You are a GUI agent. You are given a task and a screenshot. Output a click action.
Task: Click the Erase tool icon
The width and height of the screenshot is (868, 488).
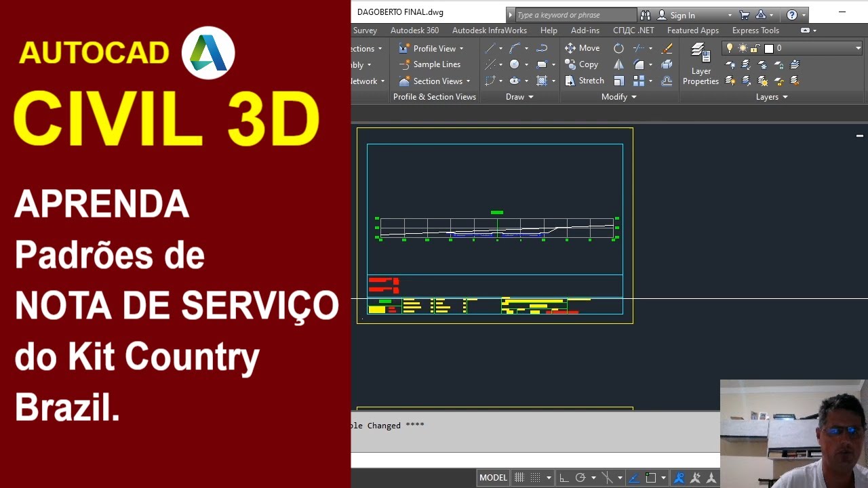tap(667, 48)
